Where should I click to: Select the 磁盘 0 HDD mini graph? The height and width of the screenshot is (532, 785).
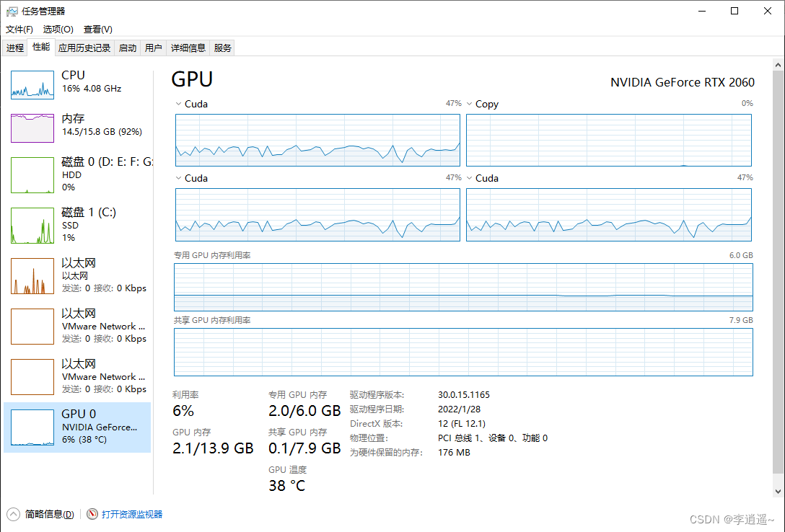[x=32, y=175]
